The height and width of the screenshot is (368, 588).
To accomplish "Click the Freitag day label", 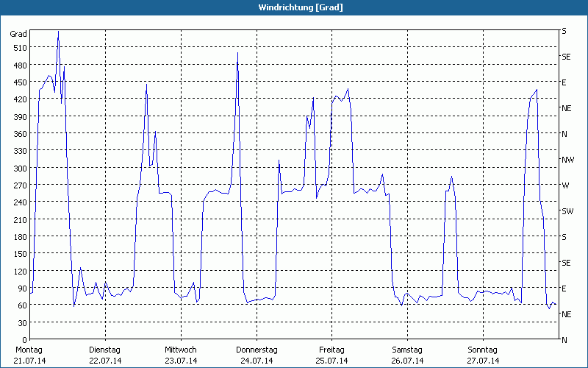I will pos(332,350).
